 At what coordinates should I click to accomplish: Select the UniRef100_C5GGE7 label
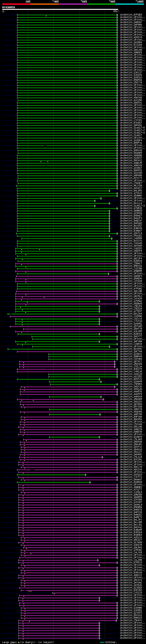131,183
